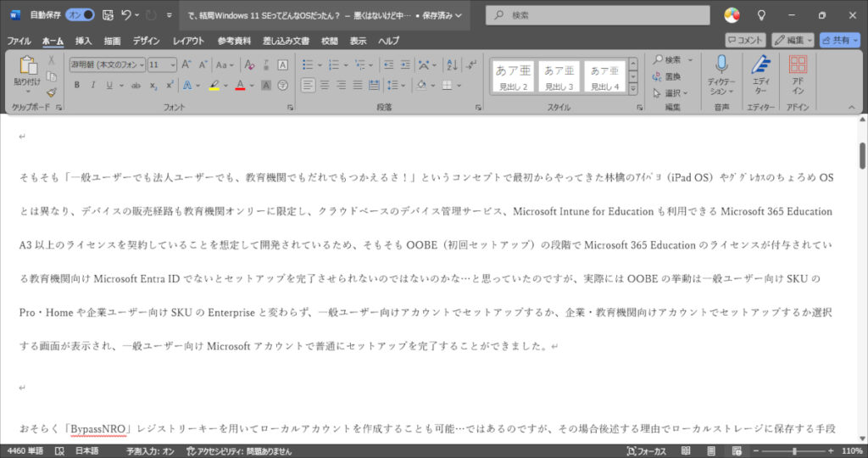Click the Copy icon in the clipboard group
Viewport: 868px width, 458px height.
click(x=52, y=76)
